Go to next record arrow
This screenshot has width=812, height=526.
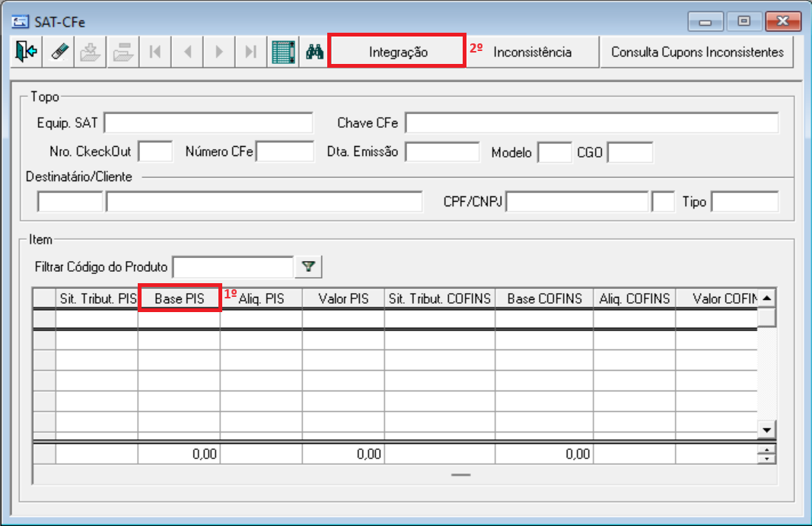tap(219, 52)
